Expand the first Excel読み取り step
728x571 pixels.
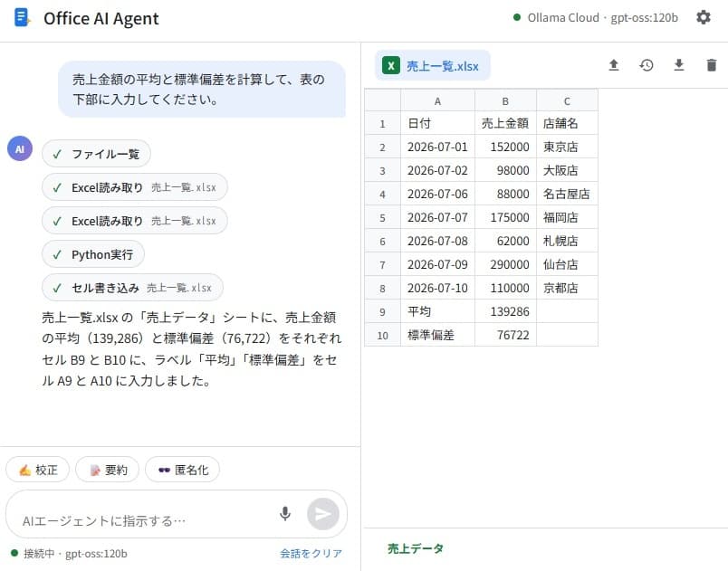(x=135, y=187)
